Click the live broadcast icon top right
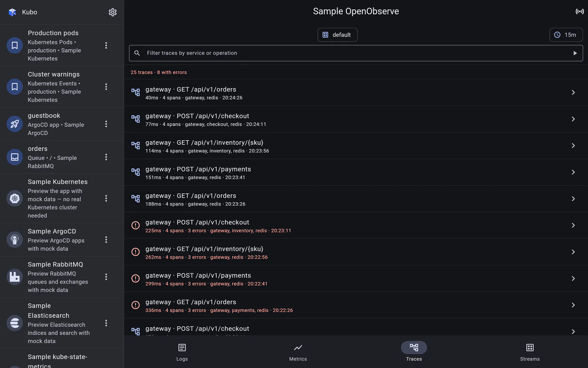The image size is (588, 368). coord(580,11)
